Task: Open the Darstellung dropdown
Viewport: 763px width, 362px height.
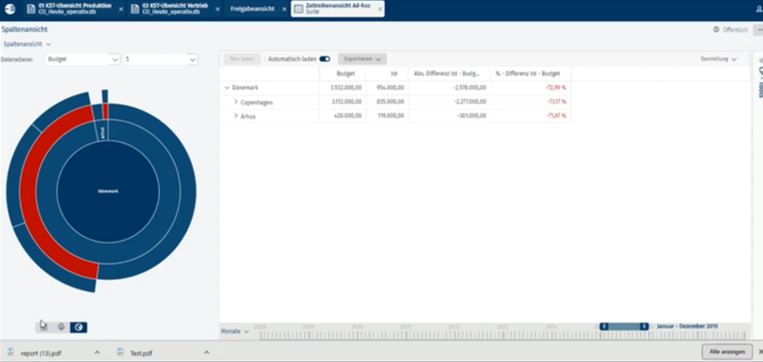Action: [x=719, y=59]
